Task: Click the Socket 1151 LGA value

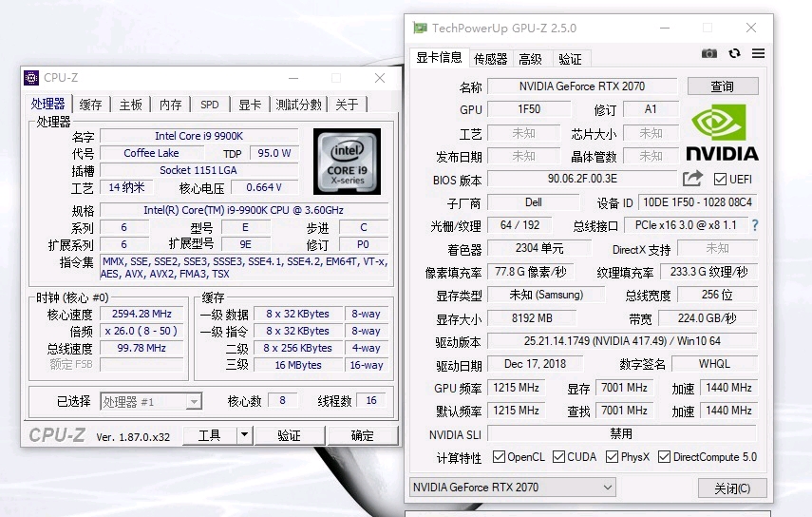Action: coord(198,170)
